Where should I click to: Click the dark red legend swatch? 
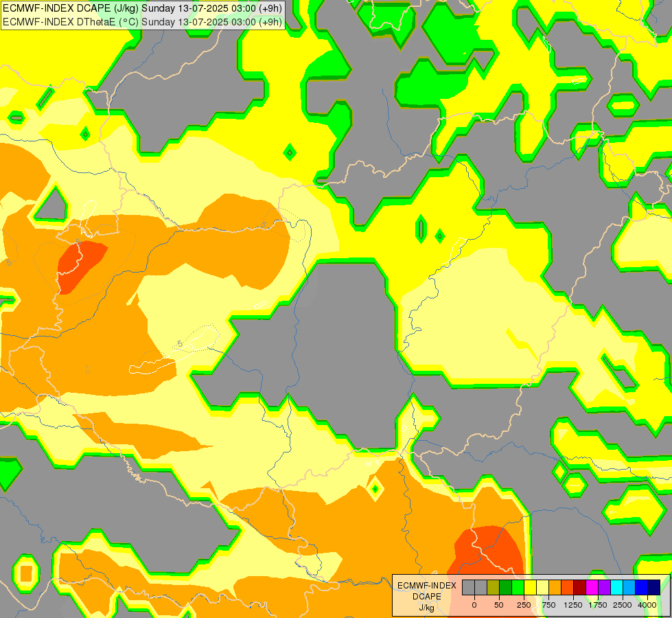[580, 588]
